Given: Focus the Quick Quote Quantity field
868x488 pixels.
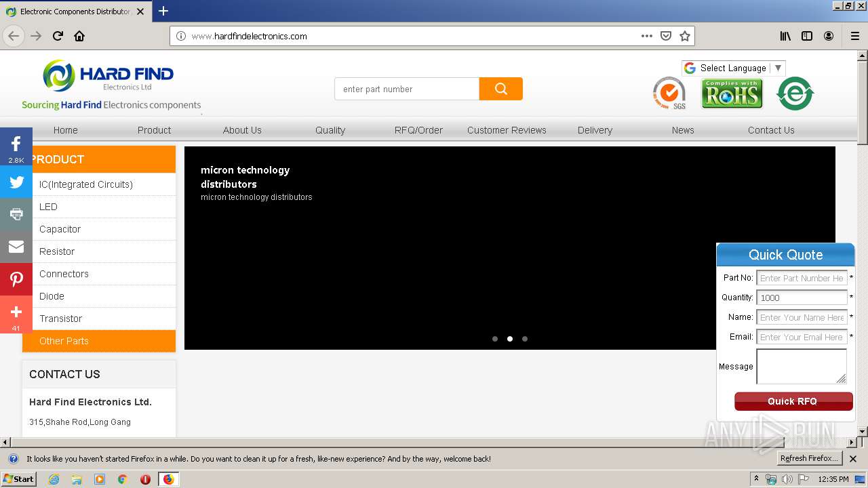Looking at the screenshot, I should [x=802, y=298].
